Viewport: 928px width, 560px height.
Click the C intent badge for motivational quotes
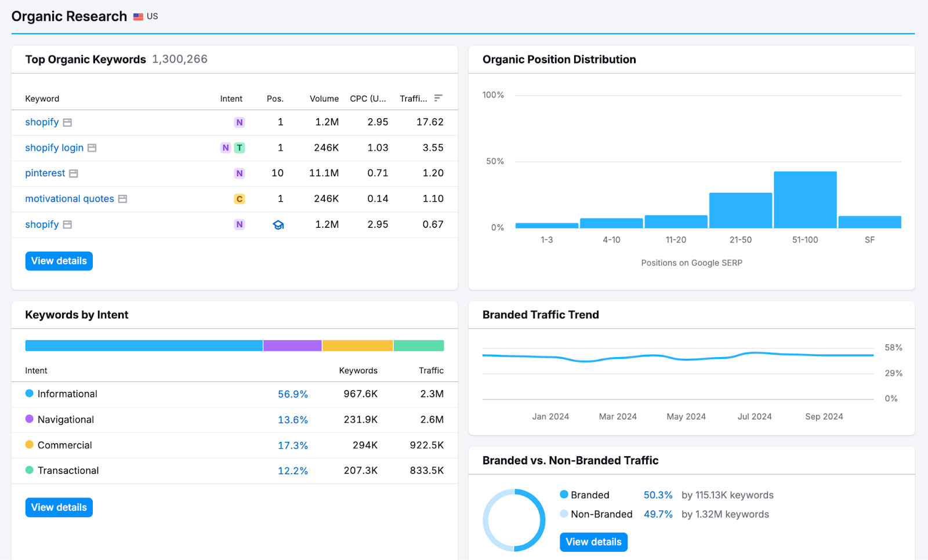pyautogui.click(x=240, y=199)
